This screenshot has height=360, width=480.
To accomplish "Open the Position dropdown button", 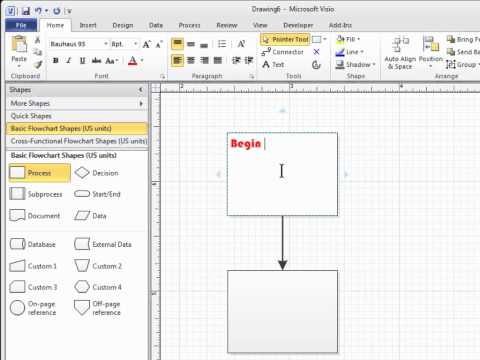I will pos(430,53).
